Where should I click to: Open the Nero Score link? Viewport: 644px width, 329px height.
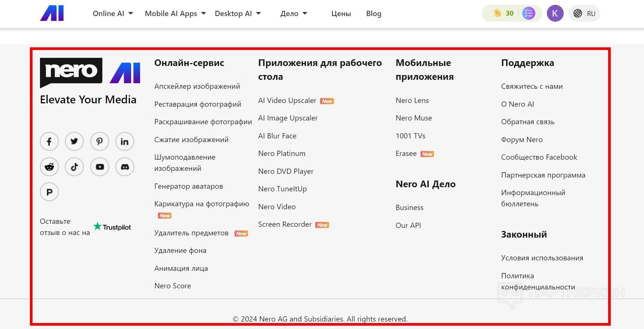point(173,286)
